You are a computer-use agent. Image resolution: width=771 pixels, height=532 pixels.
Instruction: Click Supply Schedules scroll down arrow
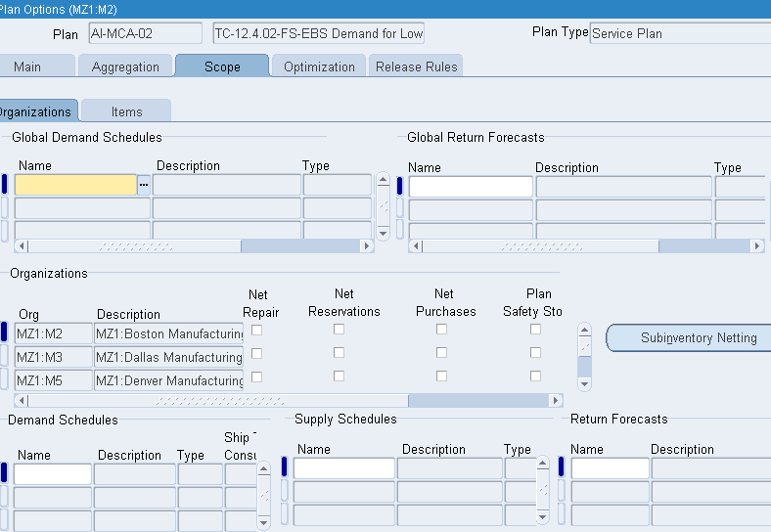pos(542,516)
